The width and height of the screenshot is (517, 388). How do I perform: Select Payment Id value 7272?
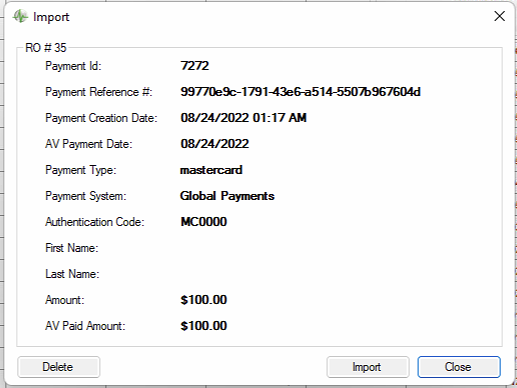click(195, 66)
